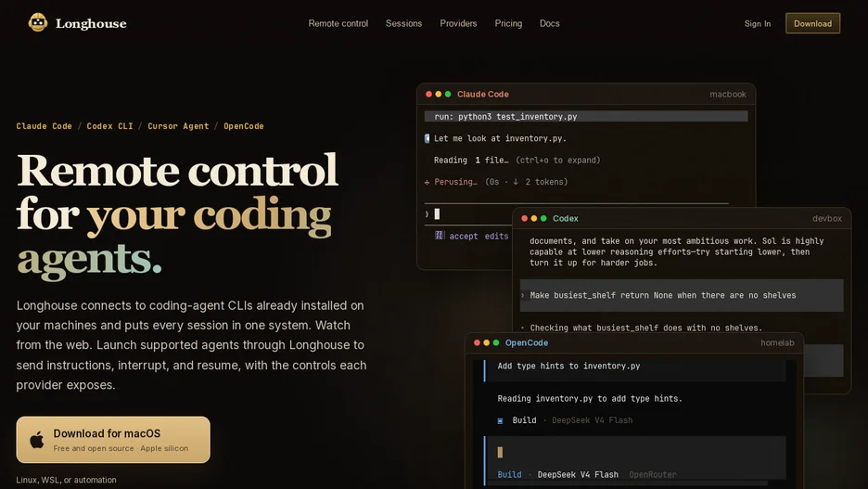Click the Apple logo in the download button

click(x=36, y=440)
